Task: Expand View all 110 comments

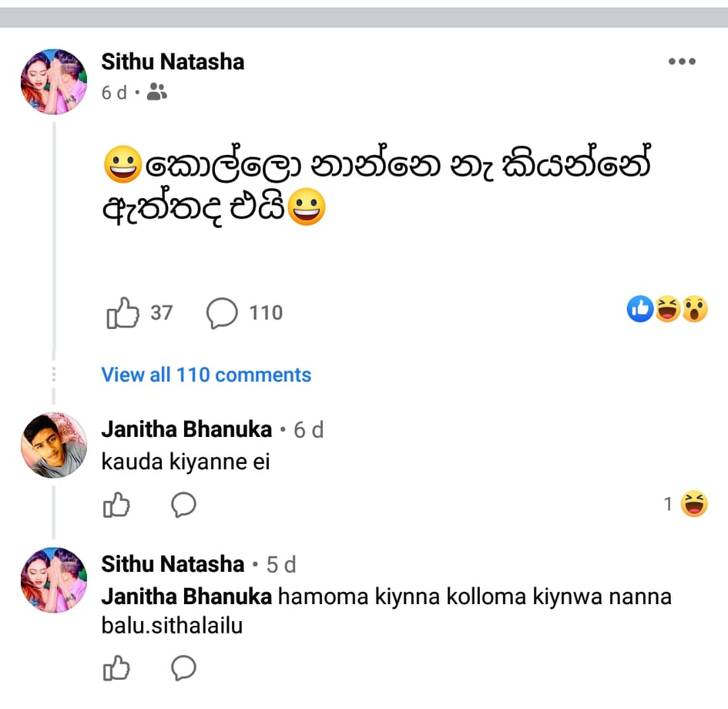Action: click(x=206, y=375)
